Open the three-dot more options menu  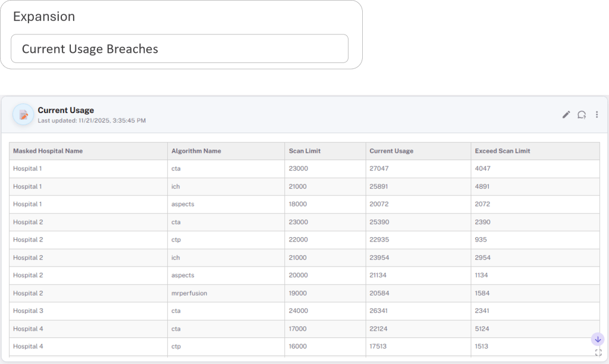click(597, 115)
